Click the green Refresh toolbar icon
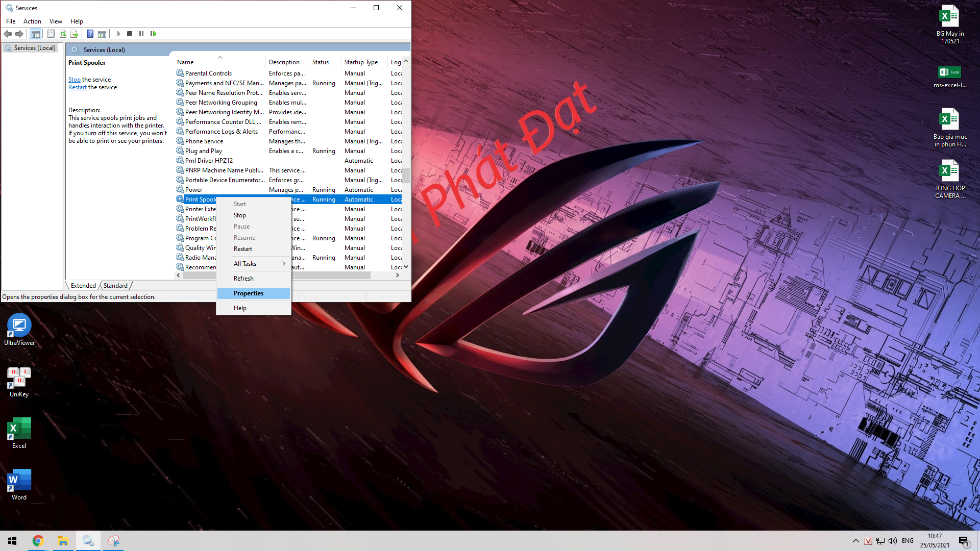The width and height of the screenshot is (980, 551). pos(63,34)
